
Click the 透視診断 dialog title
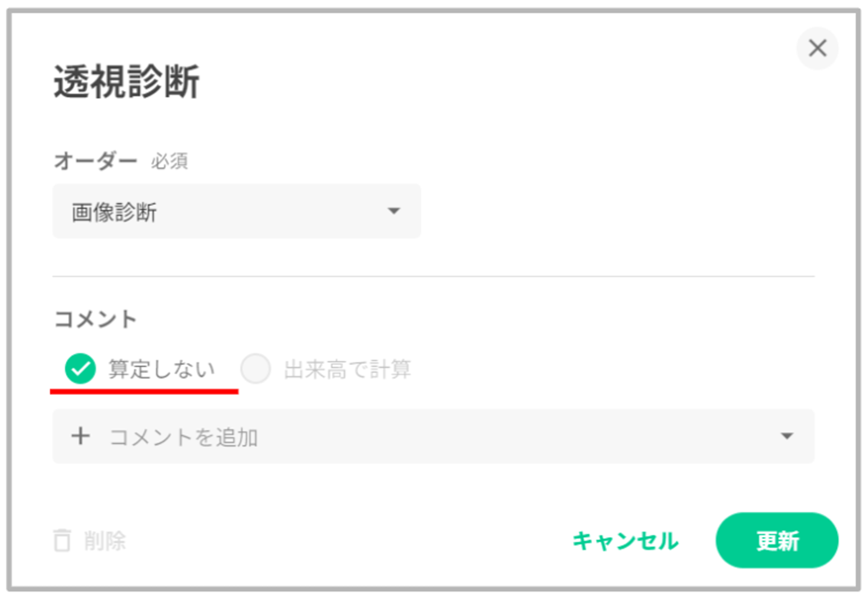[126, 81]
